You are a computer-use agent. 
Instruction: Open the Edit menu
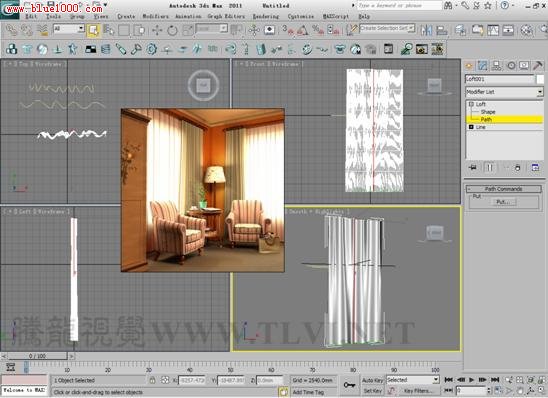[x=31, y=16]
